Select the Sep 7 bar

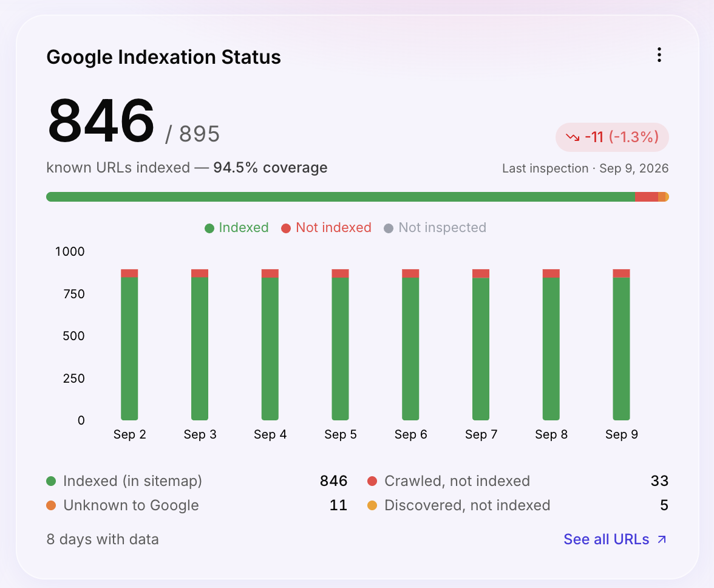point(481,345)
